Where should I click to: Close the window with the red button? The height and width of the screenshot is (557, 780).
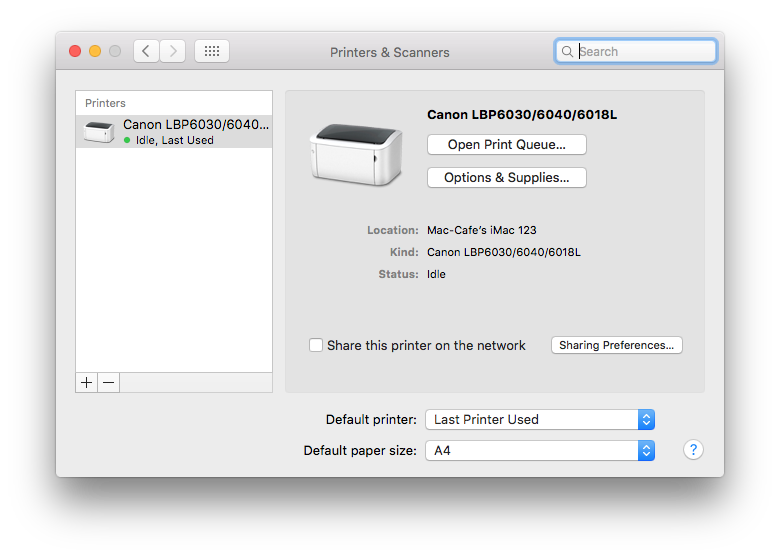coord(75,51)
